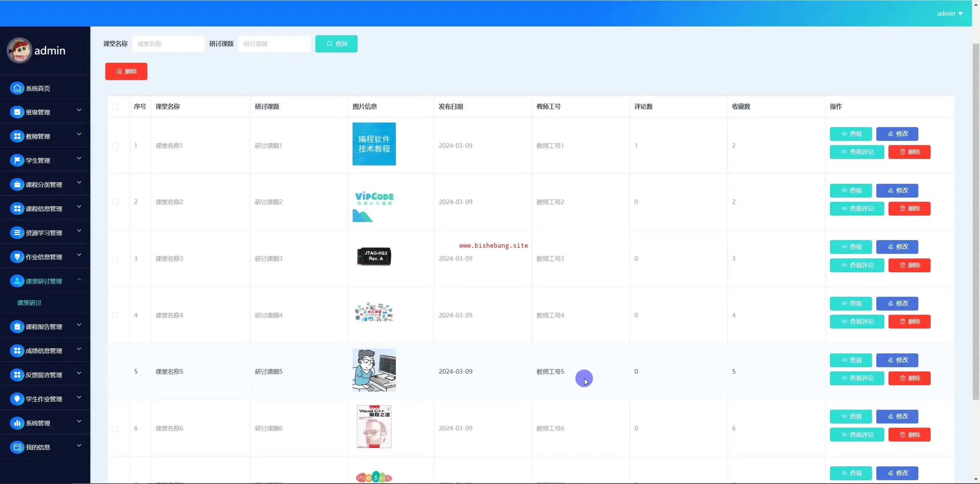
Task: Click the 系统管理 bar chart icon
Action: coord(17,423)
